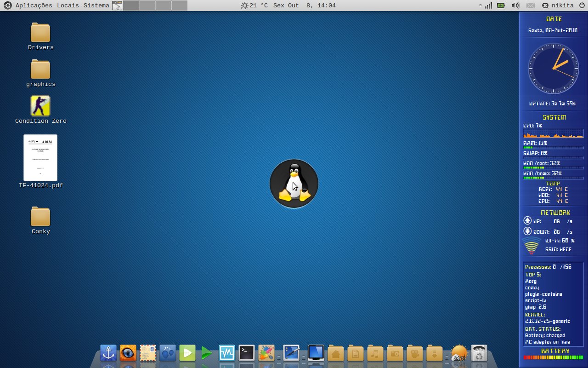Open the battery status indicator
Viewport: 588px width, 368px height.
point(501,6)
